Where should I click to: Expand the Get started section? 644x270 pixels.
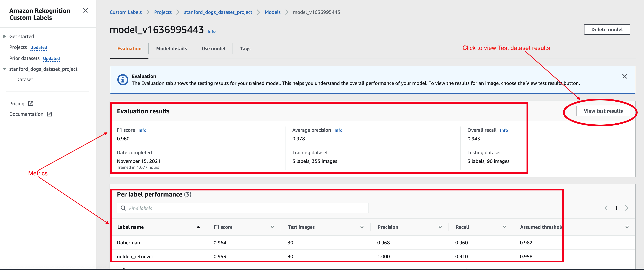pos(4,37)
